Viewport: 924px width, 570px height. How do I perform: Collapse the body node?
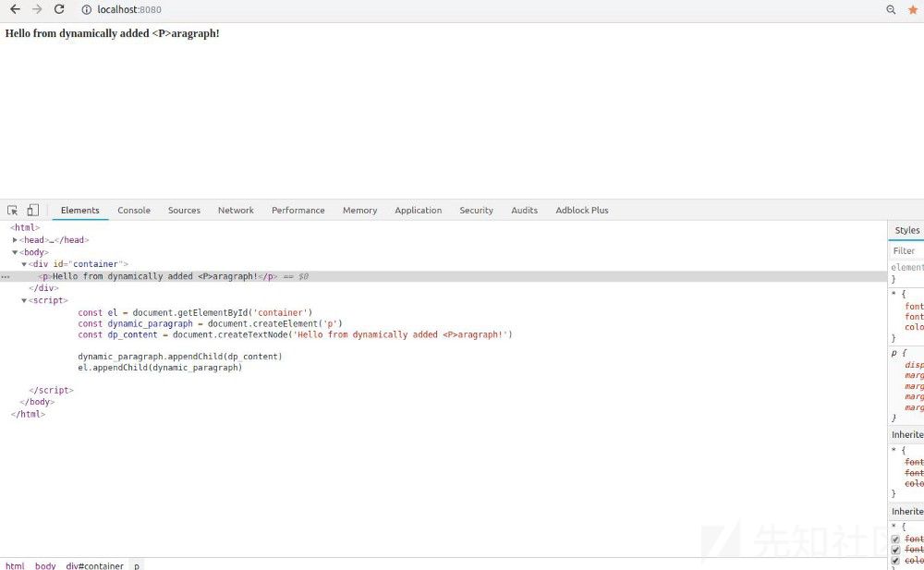(15, 252)
